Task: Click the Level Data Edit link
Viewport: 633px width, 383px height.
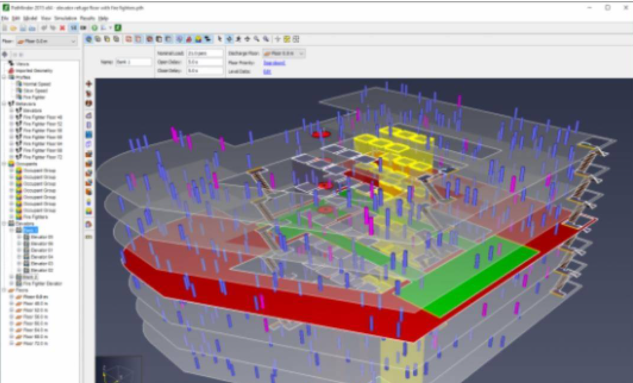Action: pyautogui.click(x=267, y=71)
